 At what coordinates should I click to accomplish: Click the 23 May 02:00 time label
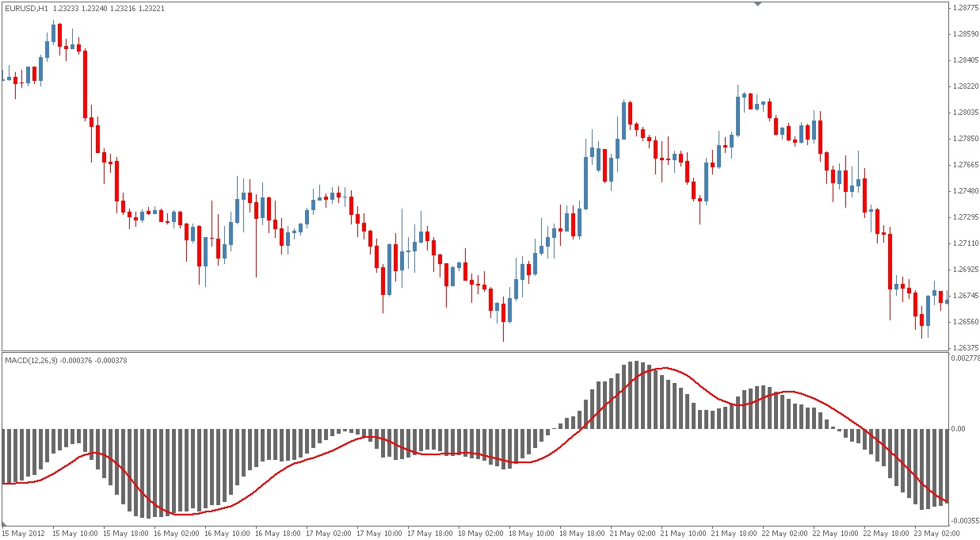point(938,534)
